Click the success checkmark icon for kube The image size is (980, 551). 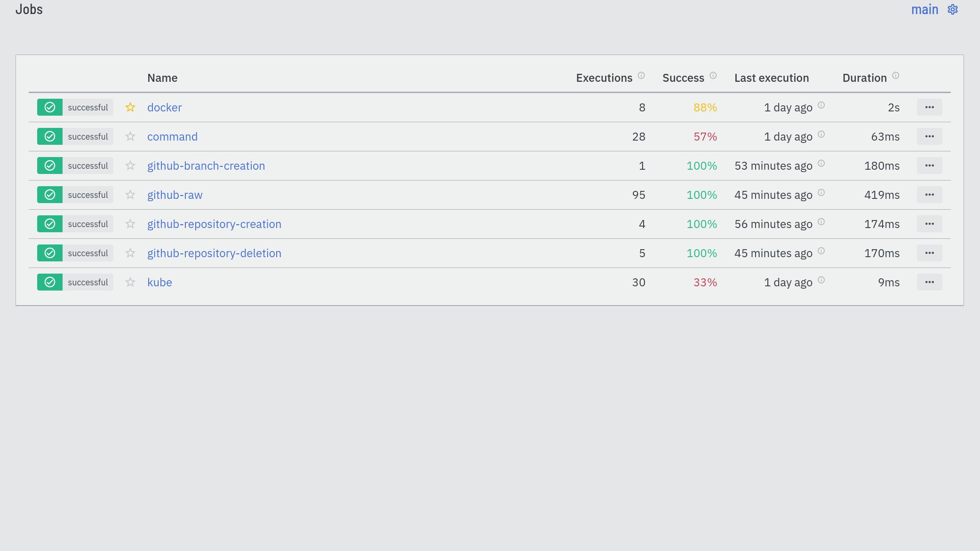(x=50, y=282)
